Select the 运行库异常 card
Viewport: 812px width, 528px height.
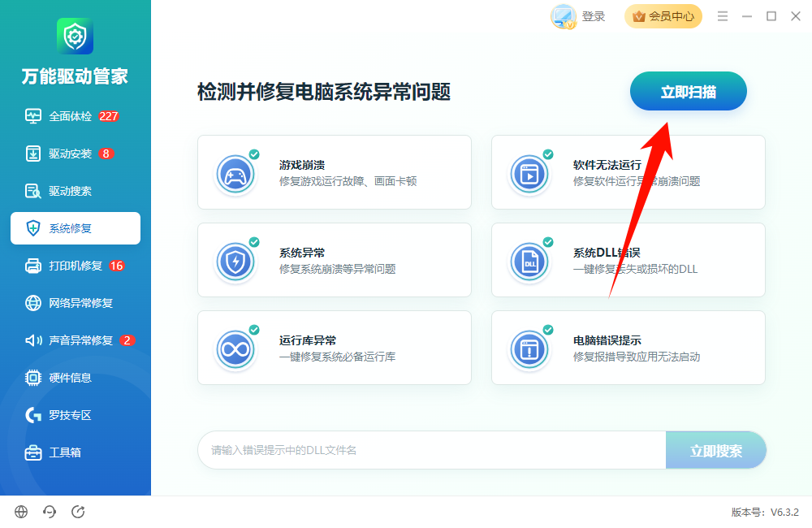(x=335, y=348)
